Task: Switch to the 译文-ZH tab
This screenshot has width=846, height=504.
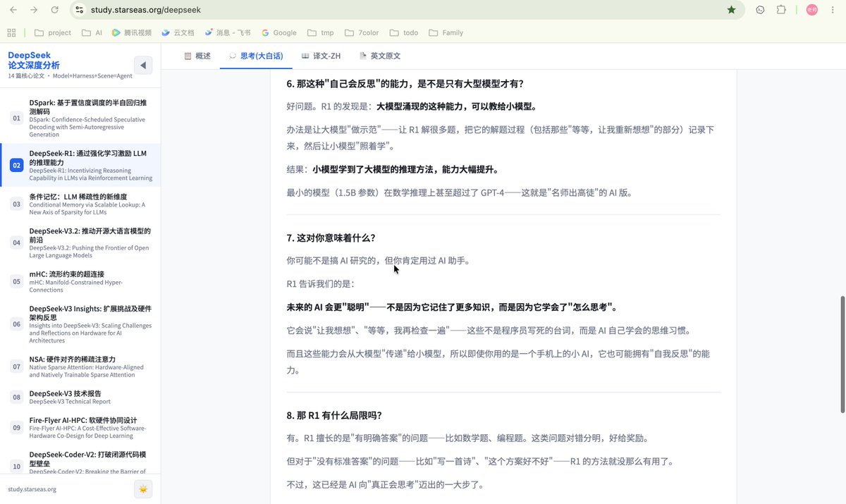Action: 321,56
